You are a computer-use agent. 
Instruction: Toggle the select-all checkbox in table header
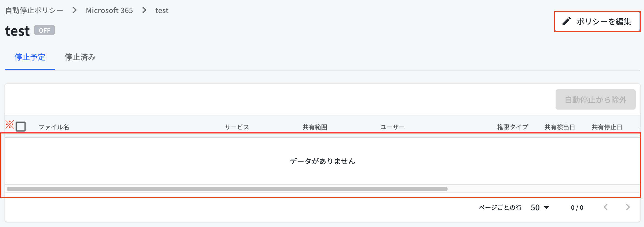[21, 127]
